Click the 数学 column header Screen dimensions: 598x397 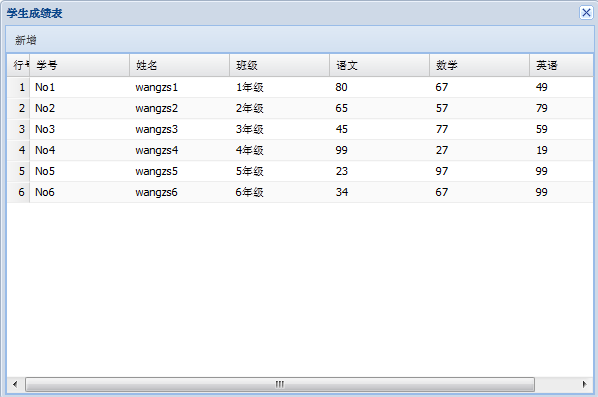[x=479, y=65]
